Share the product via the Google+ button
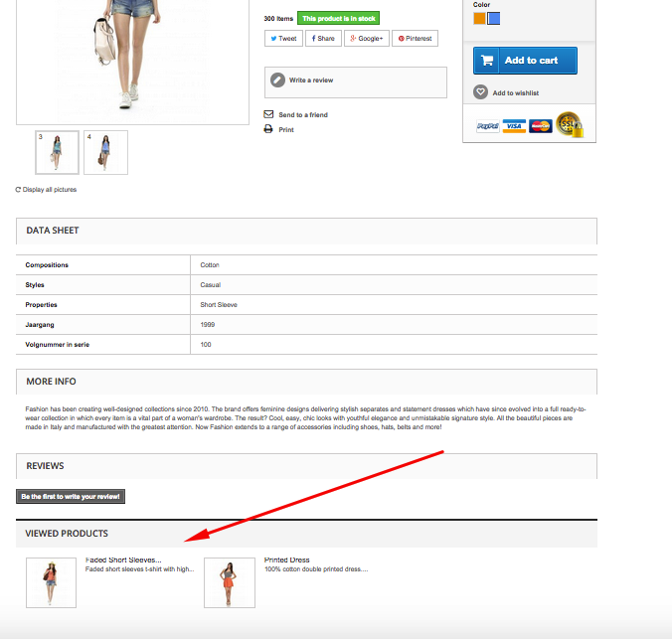This screenshot has height=639, width=672. (x=367, y=38)
